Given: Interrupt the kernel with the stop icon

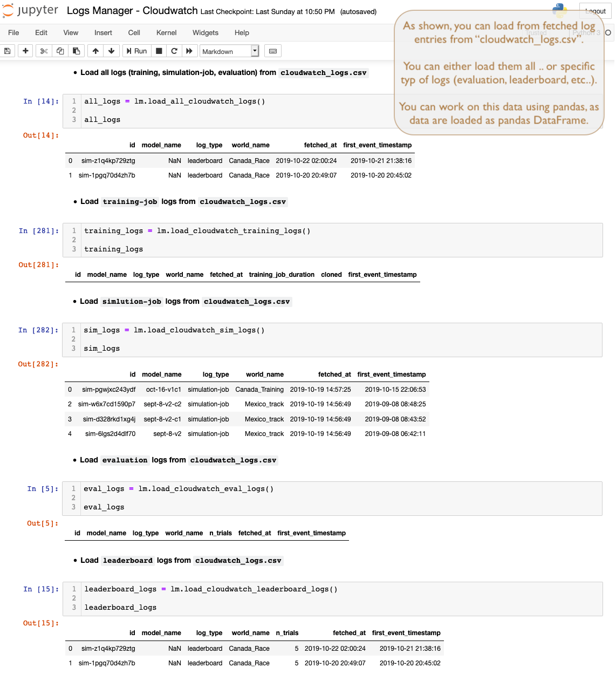Looking at the screenshot, I should point(159,51).
